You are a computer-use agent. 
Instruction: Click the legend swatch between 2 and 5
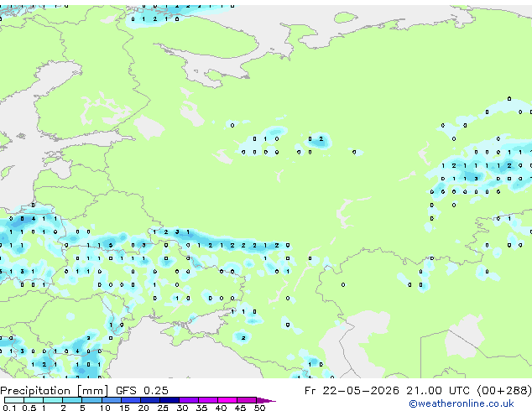click(x=72, y=400)
